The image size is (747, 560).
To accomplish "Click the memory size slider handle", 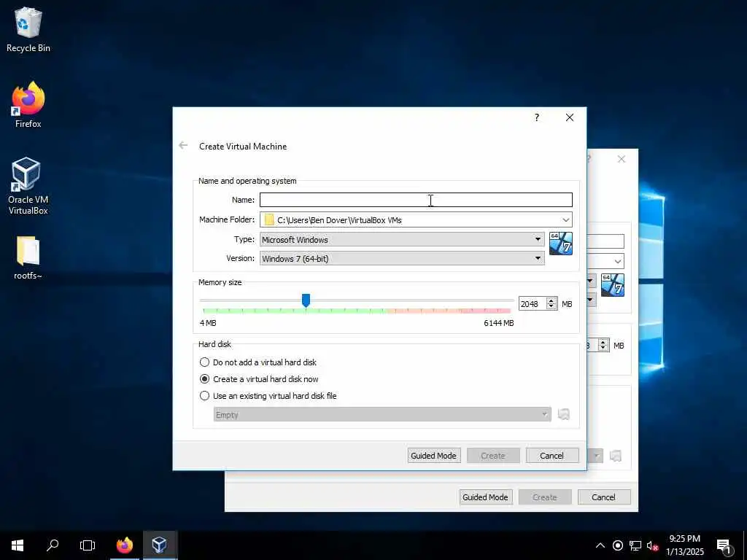I will click(306, 300).
